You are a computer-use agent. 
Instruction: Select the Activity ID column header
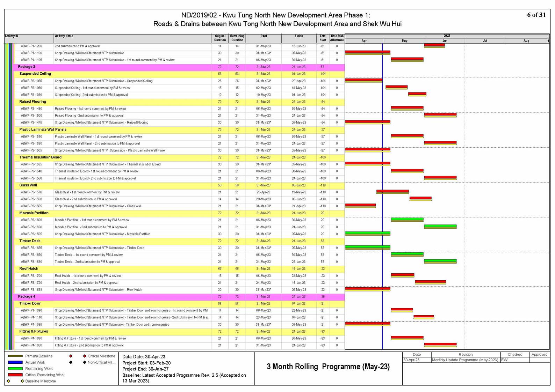click(x=29, y=38)
